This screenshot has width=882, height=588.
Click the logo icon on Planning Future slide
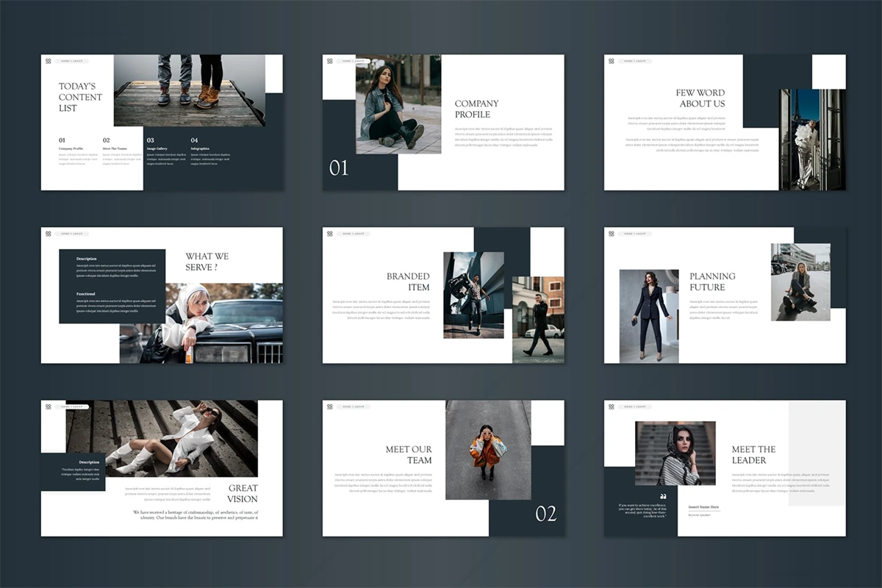pyautogui.click(x=612, y=234)
